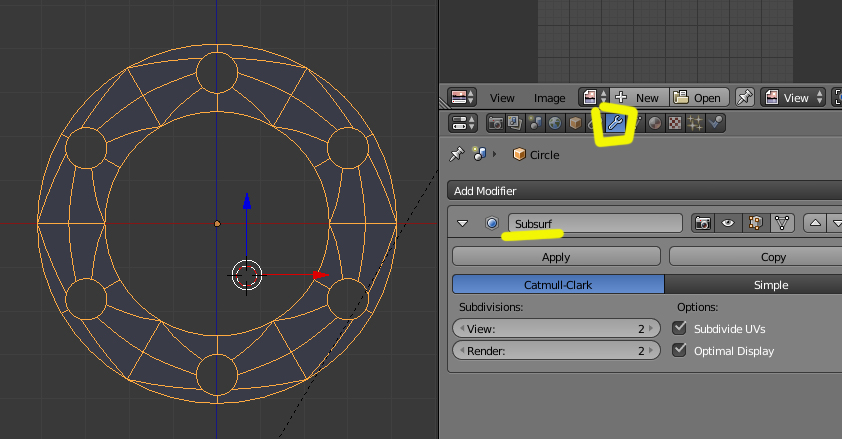Open the Modifiers wrench tab

(x=615, y=124)
